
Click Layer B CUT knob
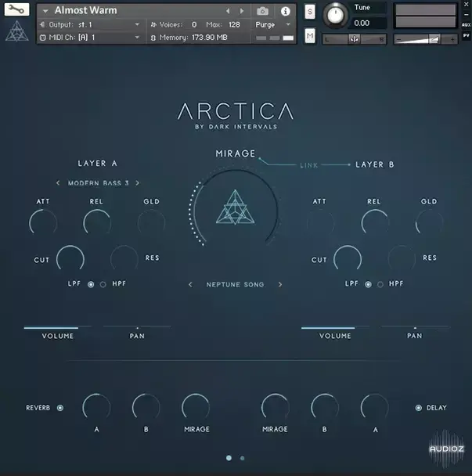[348, 258]
